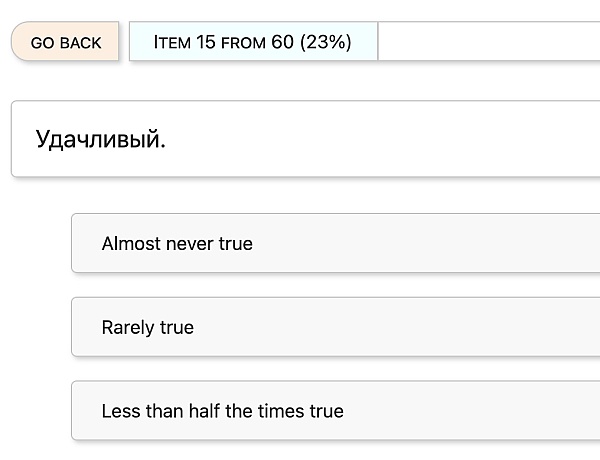The width and height of the screenshot is (600, 460).
Task: Mark "Less than half the times true" option
Action: [335, 411]
